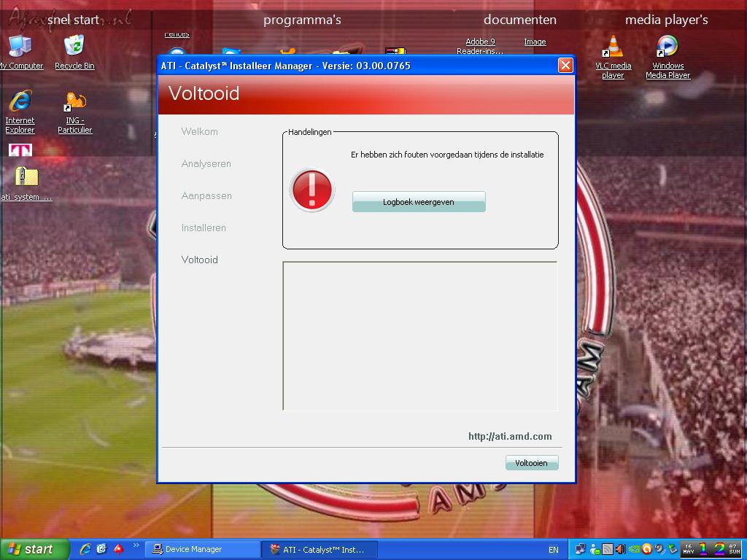
Task: Select the Recycle Bin desktop icon
Action: (x=74, y=52)
